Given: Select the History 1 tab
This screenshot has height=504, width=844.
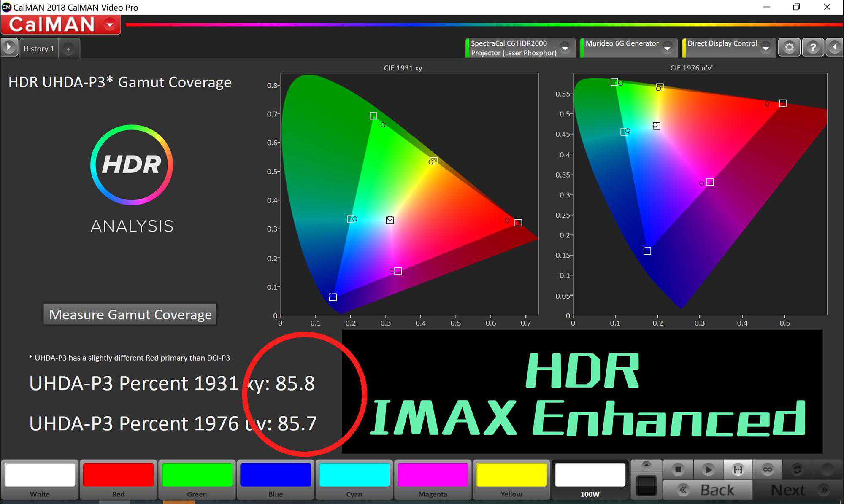Looking at the screenshot, I should click(39, 49).
